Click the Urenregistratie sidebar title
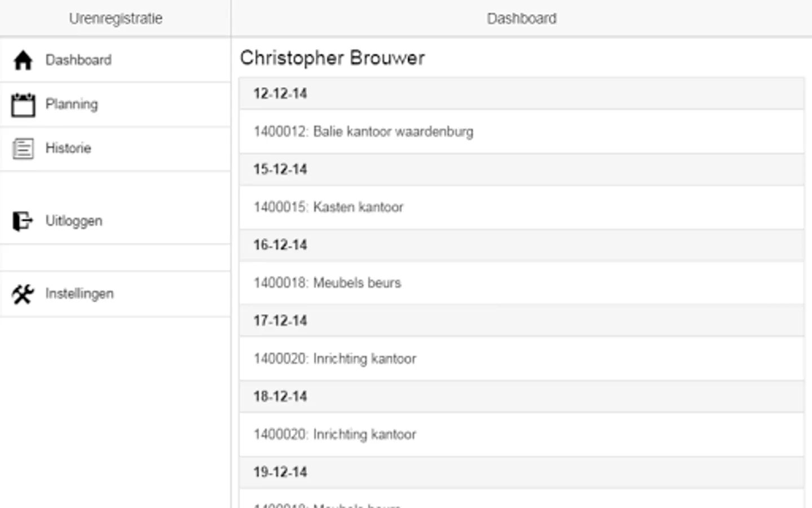This screenshot has width=812, height=508. click(x=116, y=19)
